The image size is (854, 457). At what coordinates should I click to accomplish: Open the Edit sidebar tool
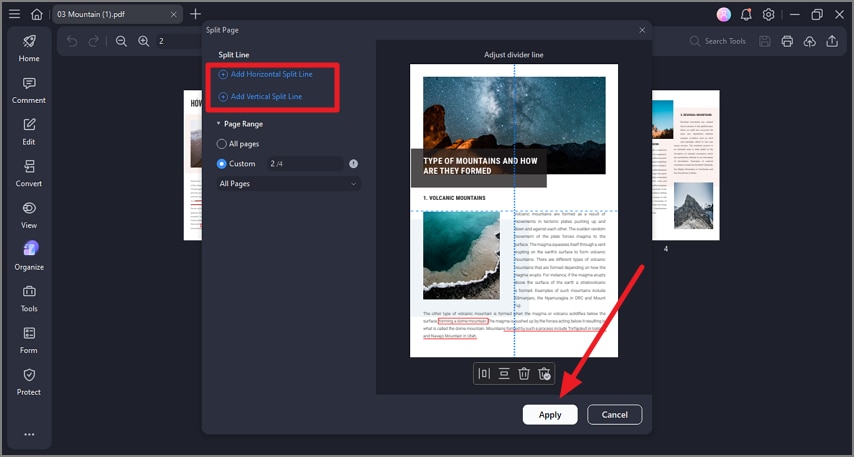29,132
